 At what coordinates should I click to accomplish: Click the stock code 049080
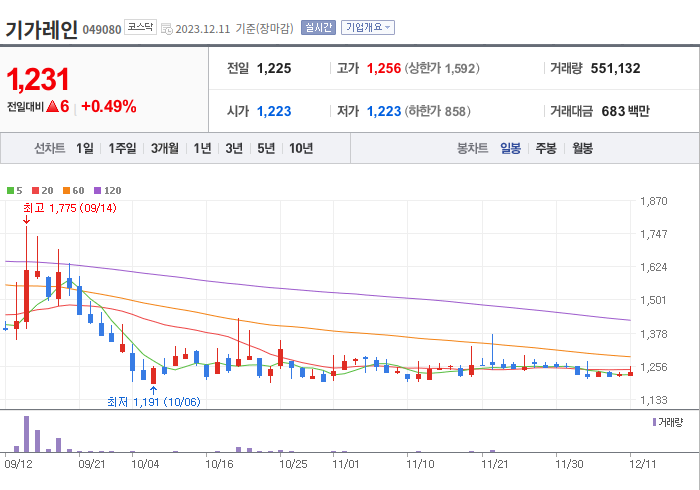(102, 30)
